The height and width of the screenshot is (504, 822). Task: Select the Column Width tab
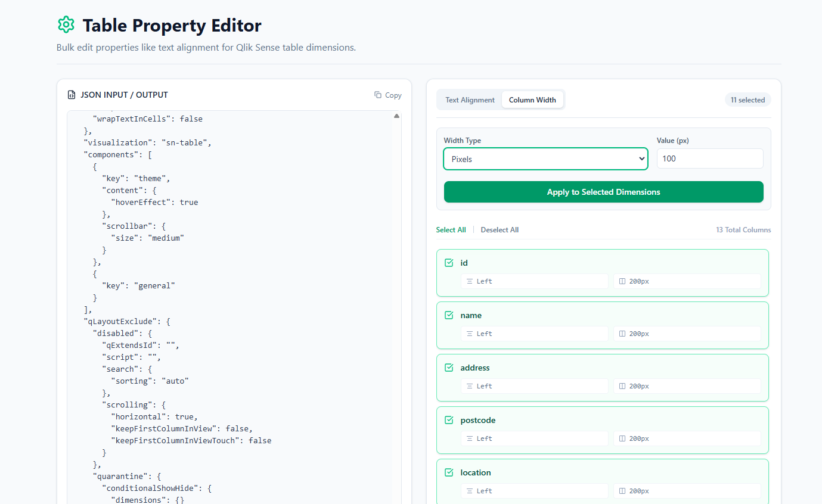(532, 100)
